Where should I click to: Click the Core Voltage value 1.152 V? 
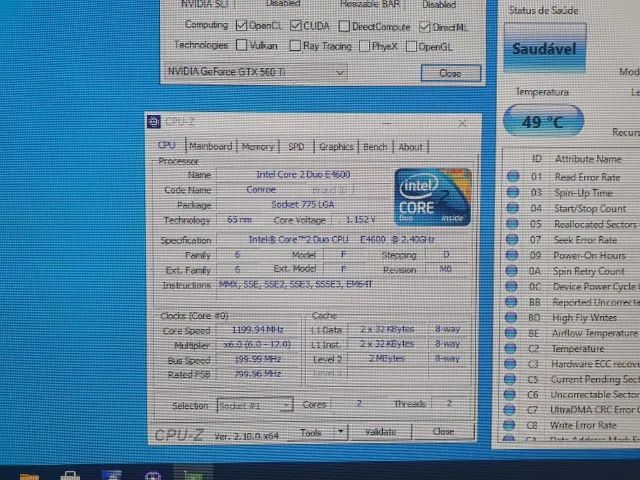tap(360, 220)
